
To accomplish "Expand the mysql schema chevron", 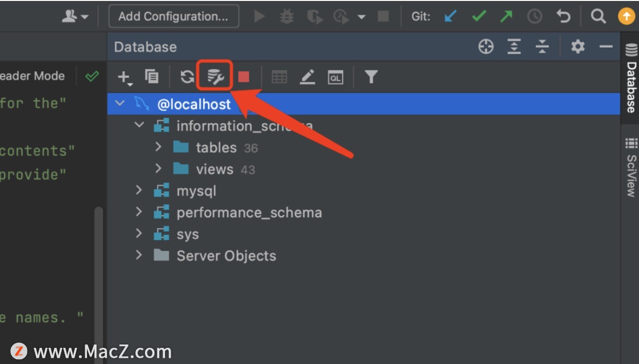I will tap(139, 190).
